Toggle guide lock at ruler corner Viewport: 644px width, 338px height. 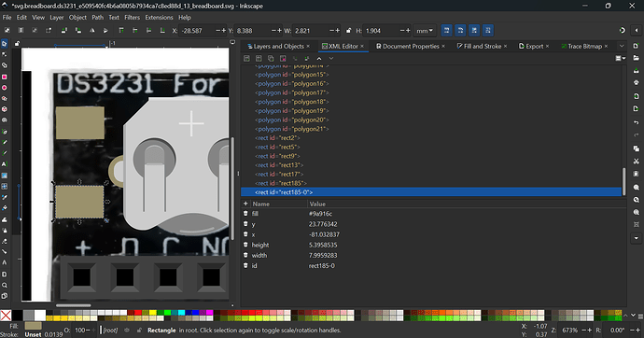tap(17, 43)
